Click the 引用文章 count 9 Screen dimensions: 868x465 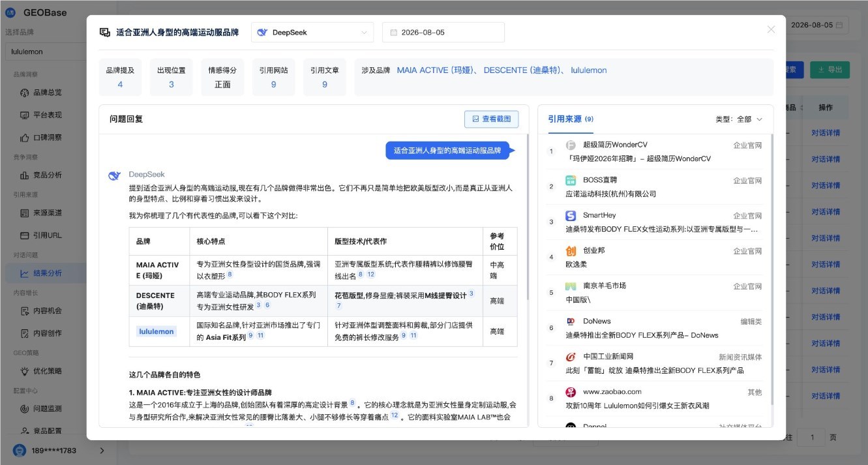(x=325, y=84)
